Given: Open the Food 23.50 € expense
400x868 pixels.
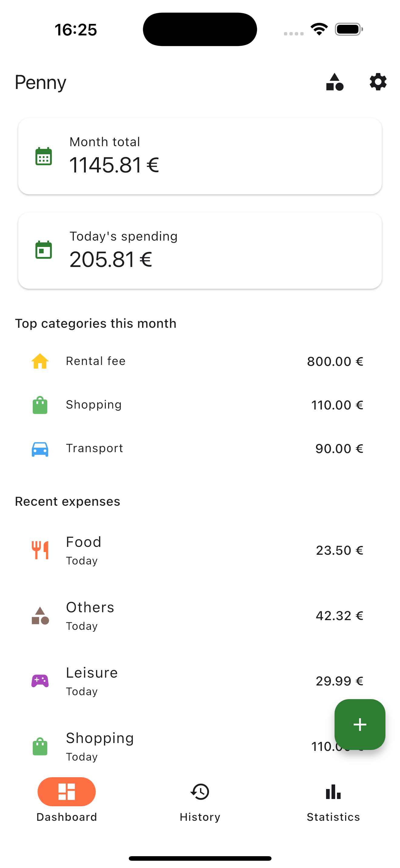Looking at the screenshot, I should 200,550.
